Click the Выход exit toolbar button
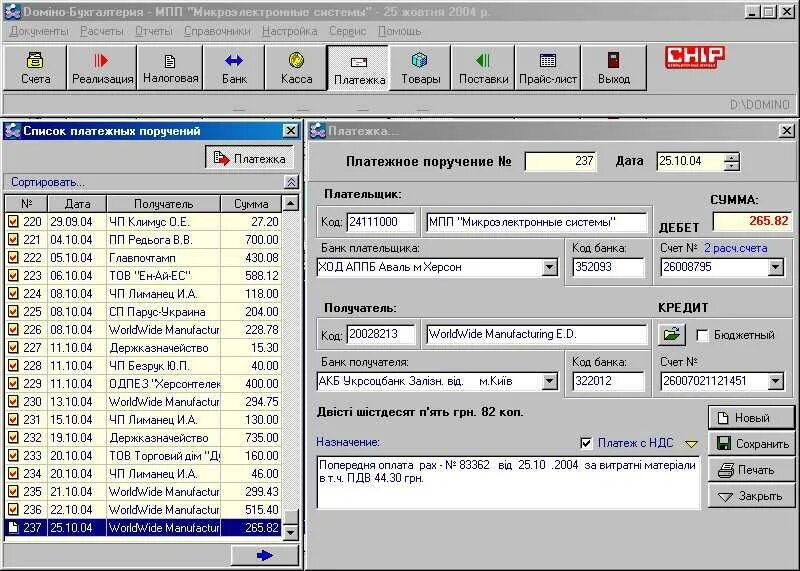The image size is (800, 571). [614, 68]
